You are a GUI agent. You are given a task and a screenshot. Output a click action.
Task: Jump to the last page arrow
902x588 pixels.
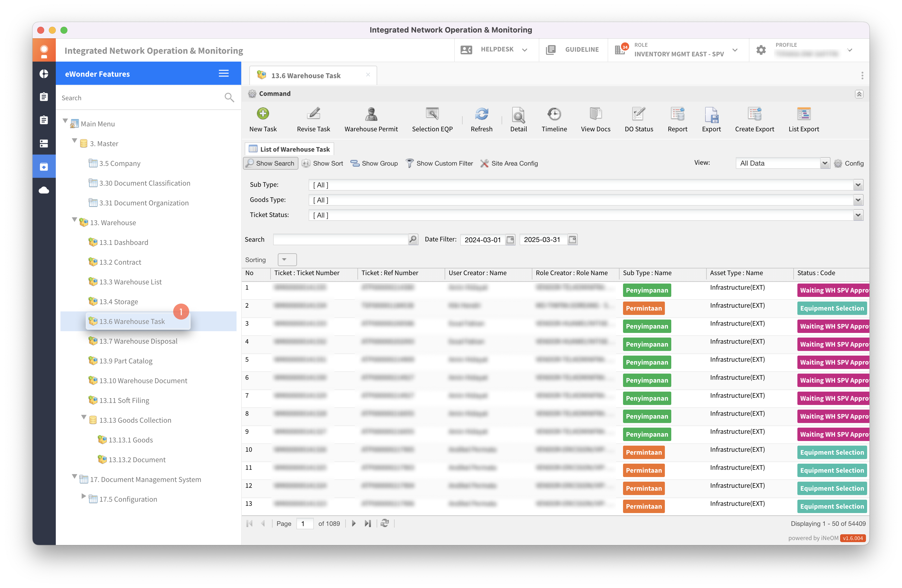[x=368, y=523]
